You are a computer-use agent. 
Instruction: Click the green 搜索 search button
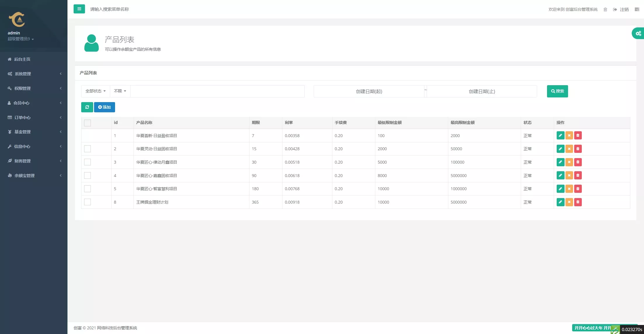(557, 91)
